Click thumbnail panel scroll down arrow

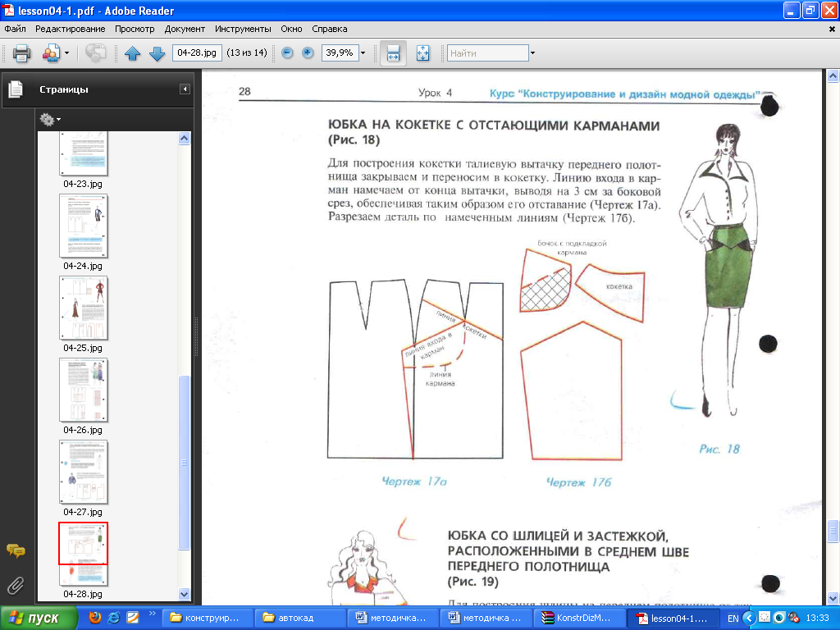click(185, 594)
